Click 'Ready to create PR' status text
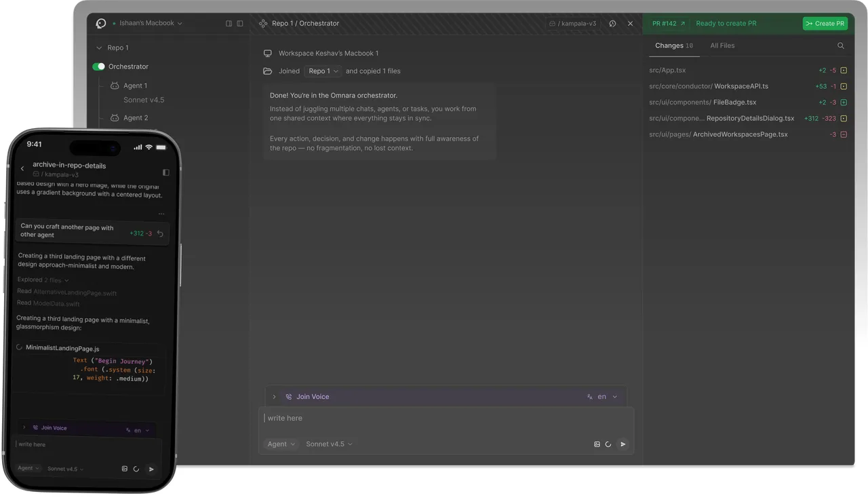The height and width of the screenshot is (498, 868). [x=726, y=23]
